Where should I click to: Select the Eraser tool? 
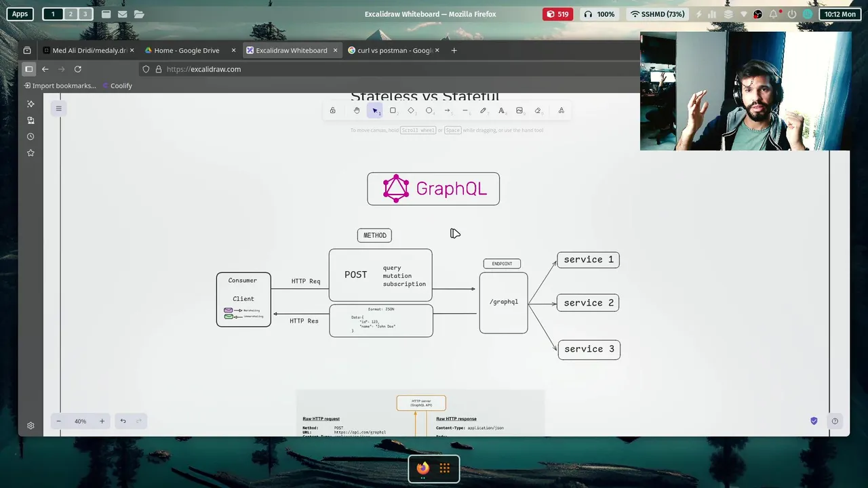[538, 110]
